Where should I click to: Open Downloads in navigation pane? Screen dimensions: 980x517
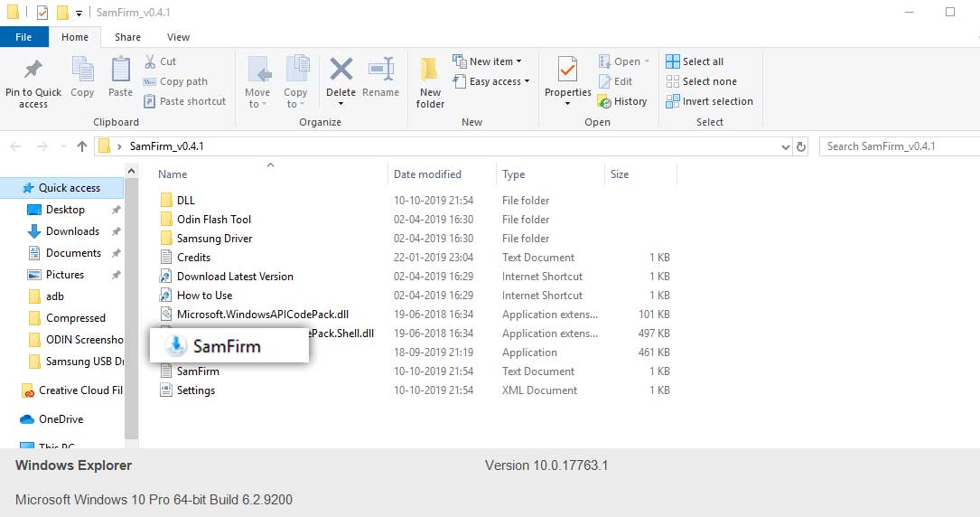pyautogui.click(x=72, y=231)
